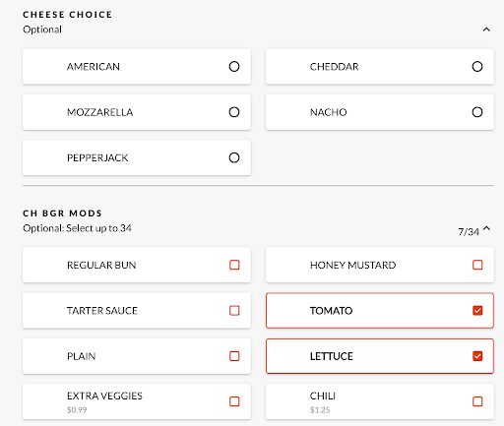Add Extra Veggies for $0.99
The height and width of the screenshot is (426, 504).
point(234,401)
